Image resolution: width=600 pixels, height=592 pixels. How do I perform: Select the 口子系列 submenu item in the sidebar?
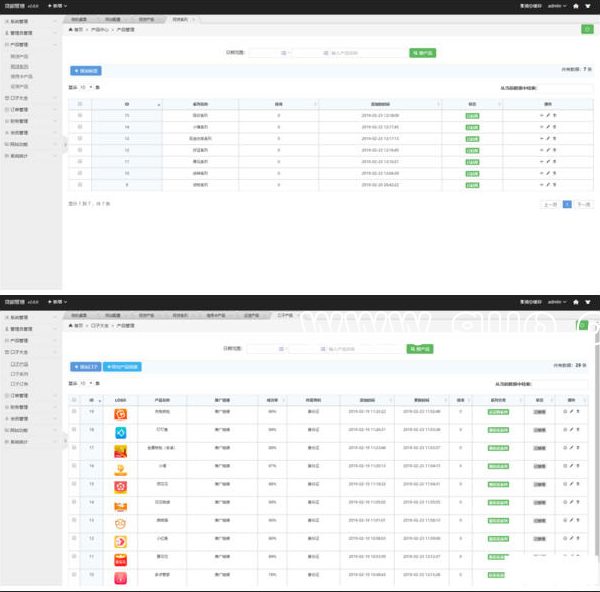[20, 374]
